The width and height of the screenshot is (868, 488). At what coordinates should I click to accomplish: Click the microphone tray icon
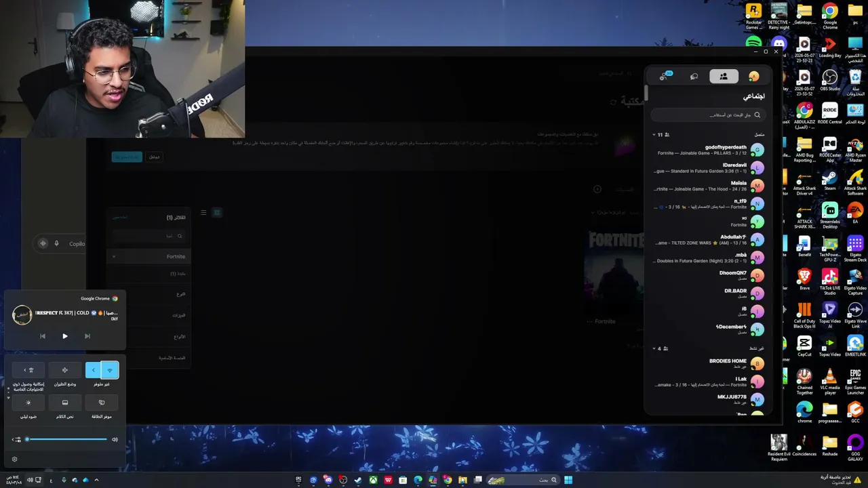pyautogui.click(x=64, y=480)
